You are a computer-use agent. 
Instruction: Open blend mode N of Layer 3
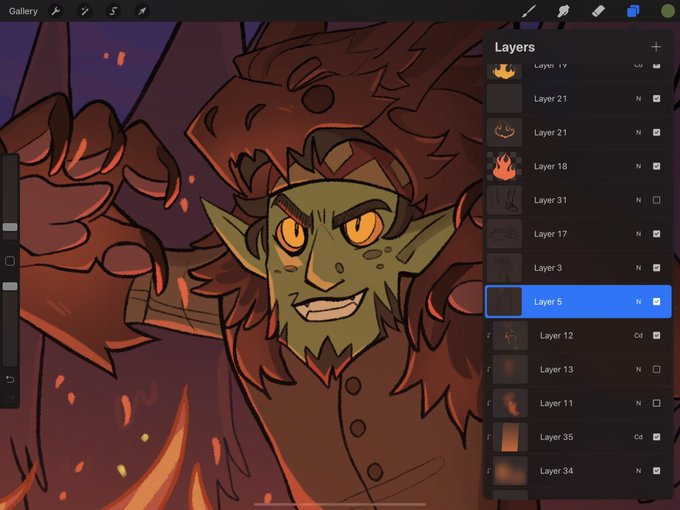[638, 268]
